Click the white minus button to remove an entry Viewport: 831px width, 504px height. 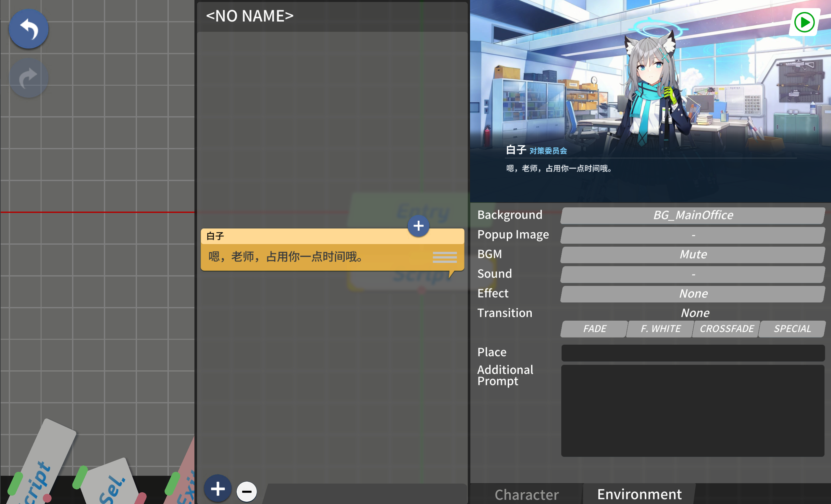click(x=246, y=491)
